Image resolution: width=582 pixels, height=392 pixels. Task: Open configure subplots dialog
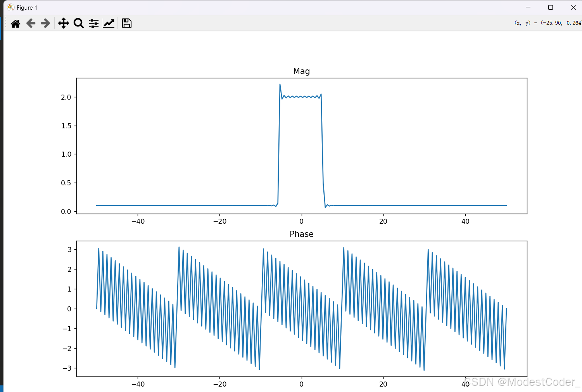tap(94, 24)
